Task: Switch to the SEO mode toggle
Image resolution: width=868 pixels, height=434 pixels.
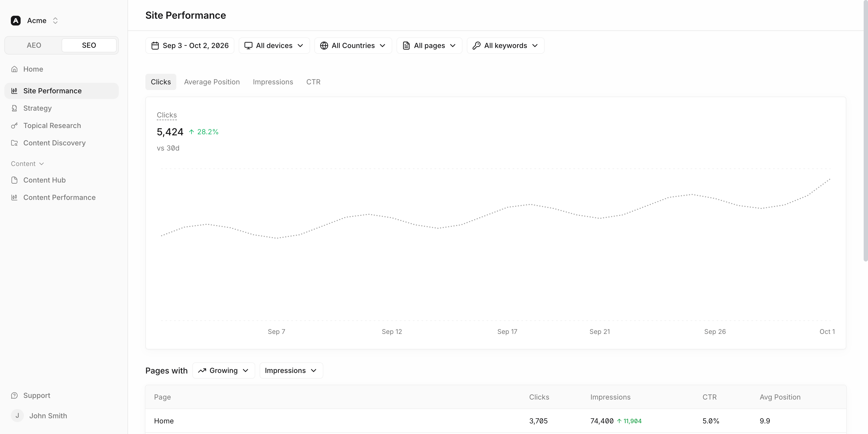Action: (89, 45)
